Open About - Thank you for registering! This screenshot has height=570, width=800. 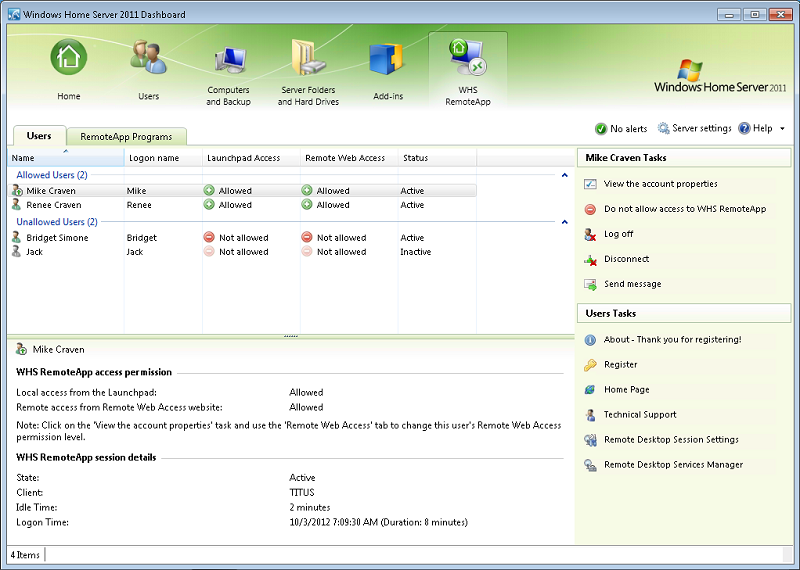click(x=672, y=339)
